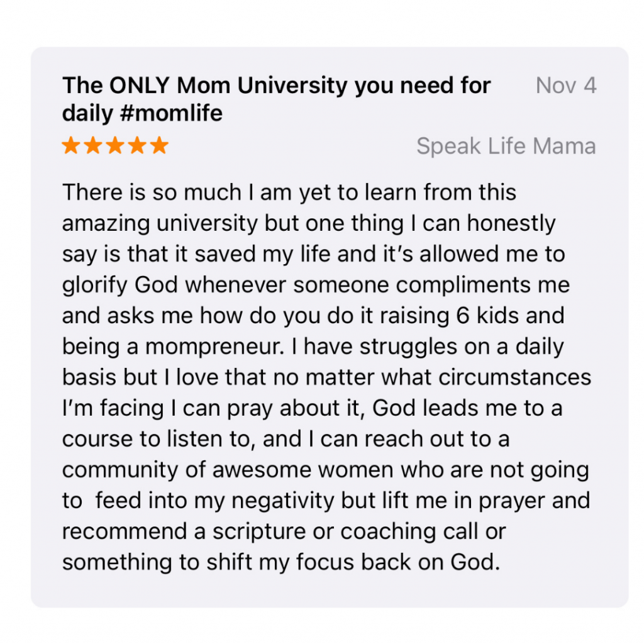Click the second orange rating star
The image size is (644, 644).
pyautogui.click(x=93, y=145)
